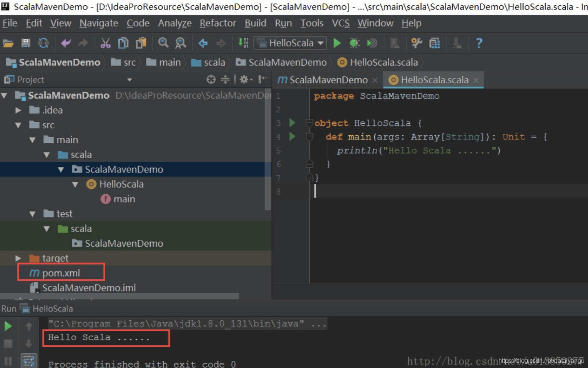This screenshot has height=368, width=588.
Task: Open Settings with wrench icon
Action: (x=417, y=43)
